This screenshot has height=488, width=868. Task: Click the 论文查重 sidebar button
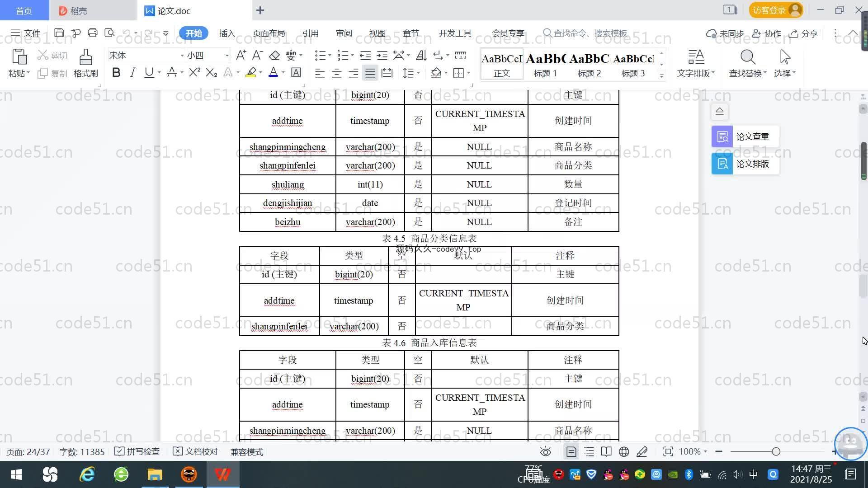[745, 136]
